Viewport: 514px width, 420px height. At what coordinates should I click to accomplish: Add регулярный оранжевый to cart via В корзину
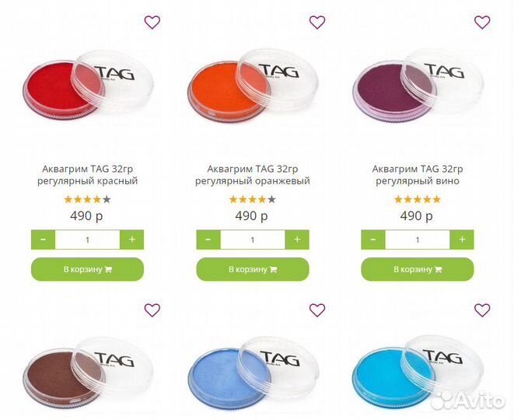pyautogui.click(x=253, y=269)
